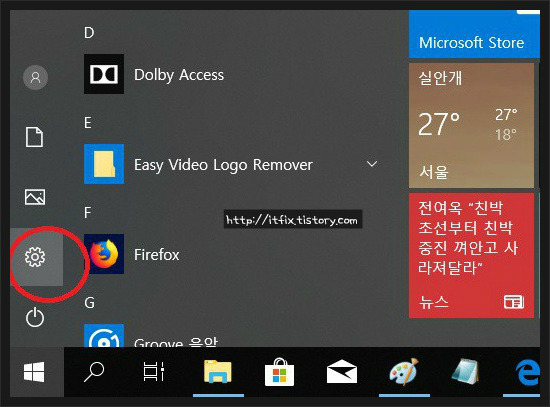Open taskbar search magnifier
Viewport: 550px width, 407px height.
[94, 372]
